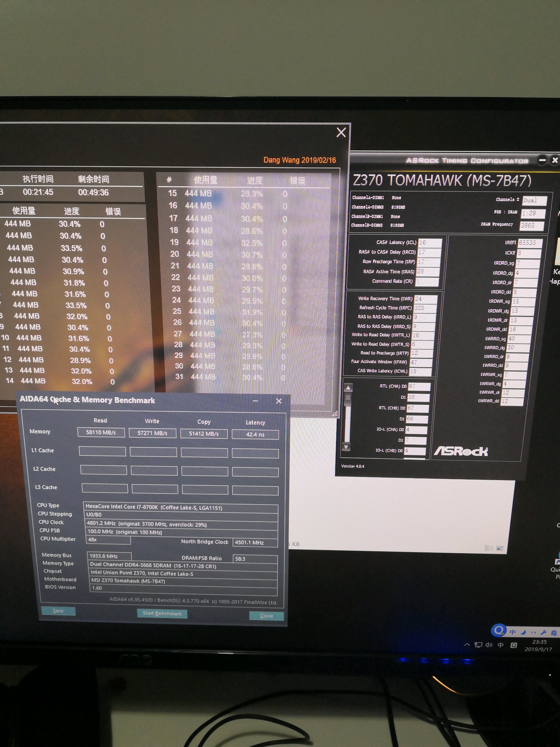560x747 pixels.
Task: Toggle the punctuation mode icon on Sogou bar
Action: pyautogui.click(x=533, y=632)
